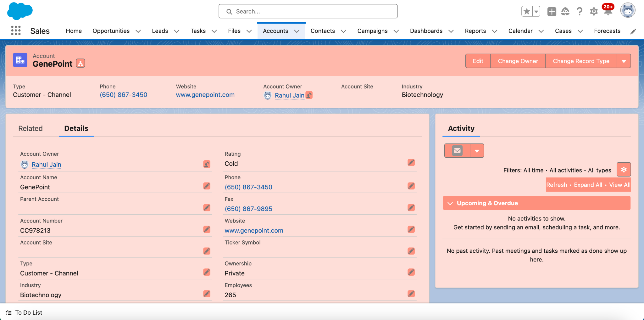
Task: View account hierarchy icon next to GenePoint
Action: 80,64
